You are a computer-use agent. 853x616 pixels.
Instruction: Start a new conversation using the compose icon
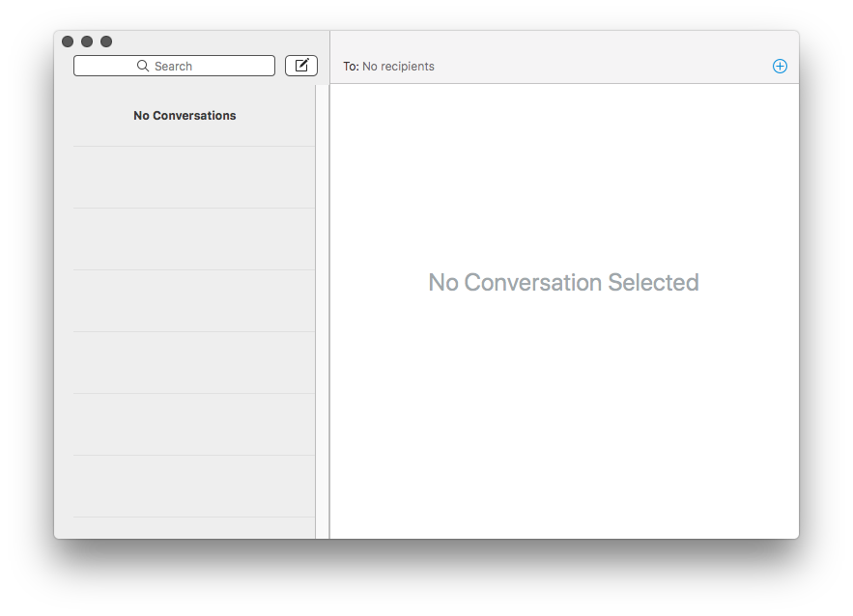pyautogui.click(x=300, y=65)
